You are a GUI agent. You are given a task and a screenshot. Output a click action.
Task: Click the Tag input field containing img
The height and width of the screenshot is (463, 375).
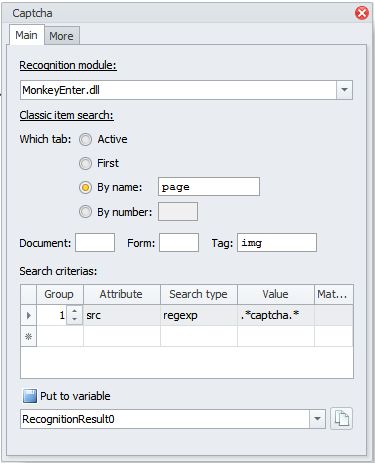point(277,242)
